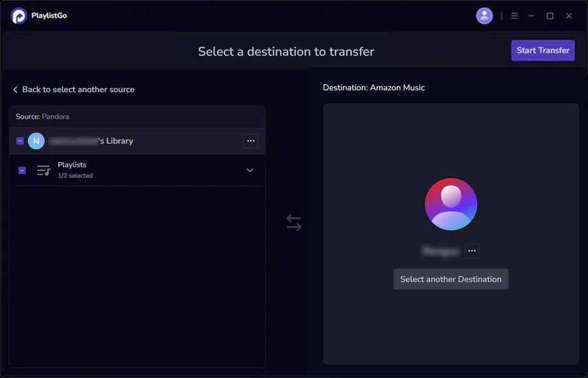
Task: Click the Start Transfer button
Action: point(543,50)
